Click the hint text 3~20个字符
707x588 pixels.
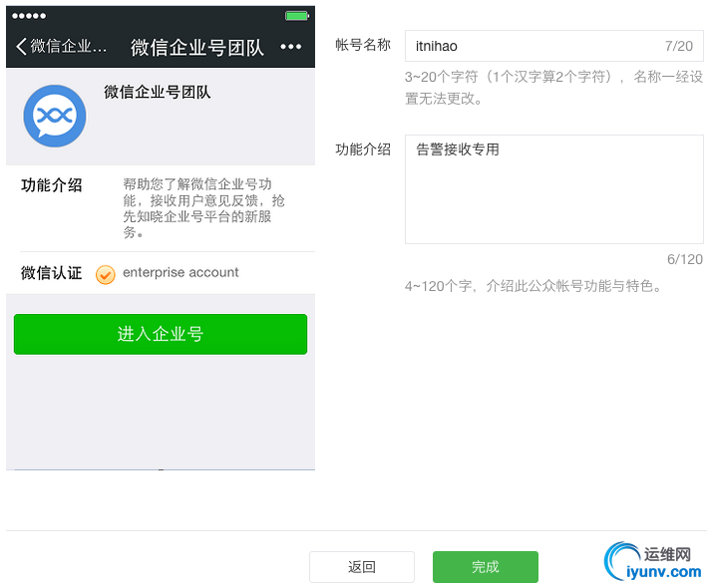(553, 88)
